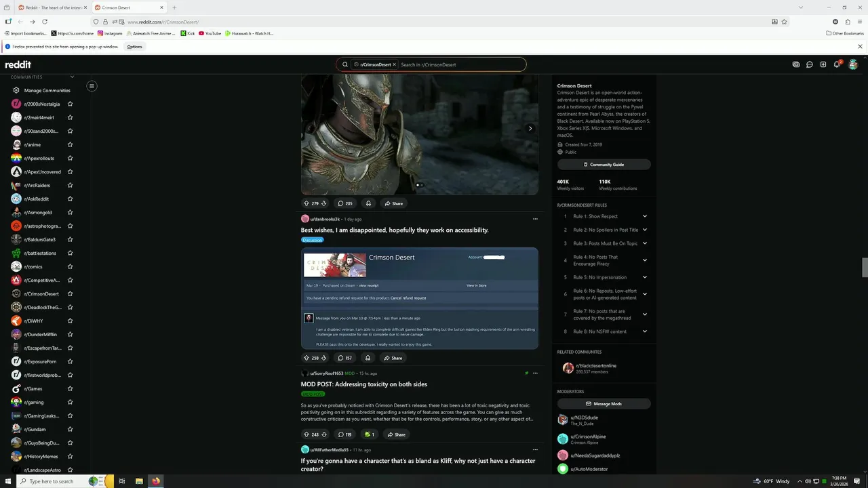Favorite r/CrimsonDesert with star
The image size is (868, 488).
click(70, 293)
